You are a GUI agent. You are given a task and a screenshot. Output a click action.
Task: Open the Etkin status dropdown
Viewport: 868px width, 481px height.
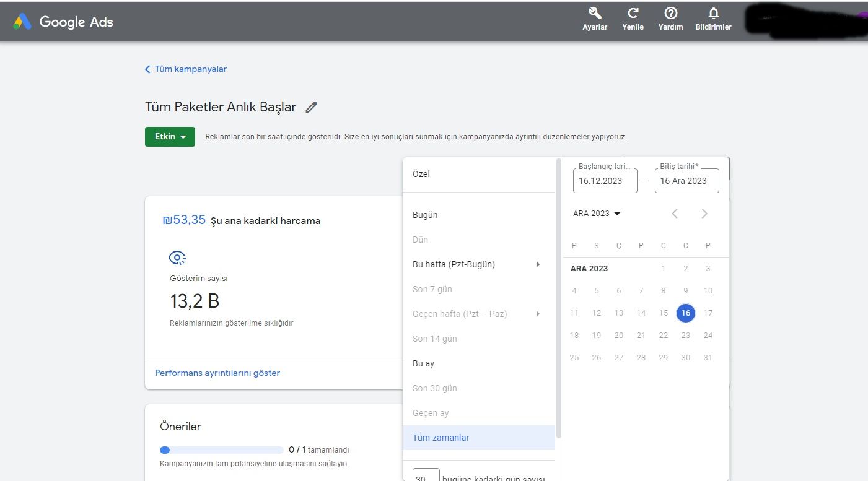tap(170, 137)
